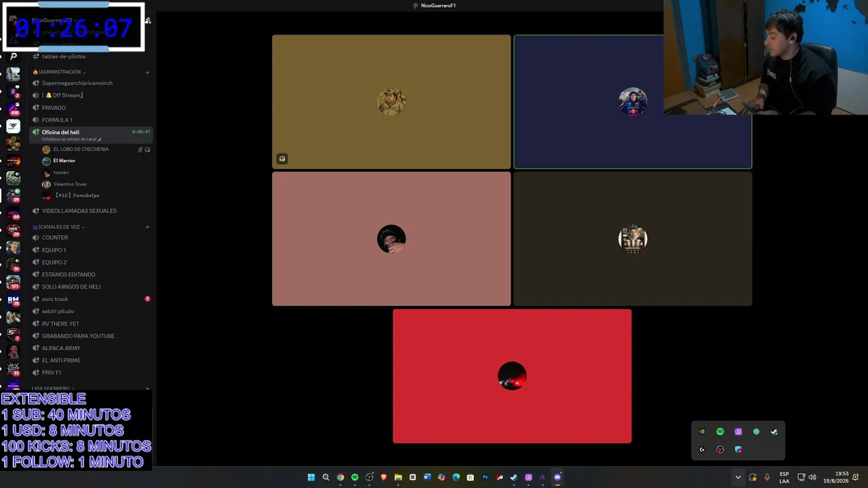
Task: Select the Oficina del heli voice channel
Action: [91, 135]
